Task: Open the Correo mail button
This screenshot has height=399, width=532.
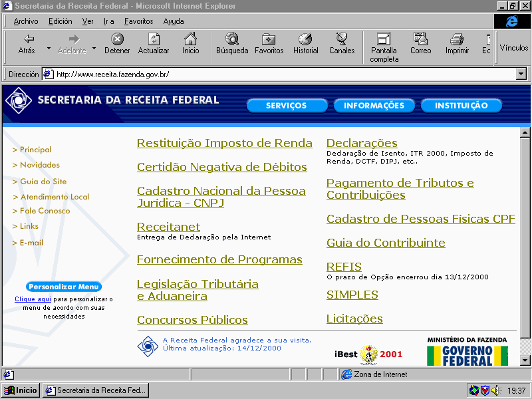Action: pyautogui.click(x=421, y=44)
